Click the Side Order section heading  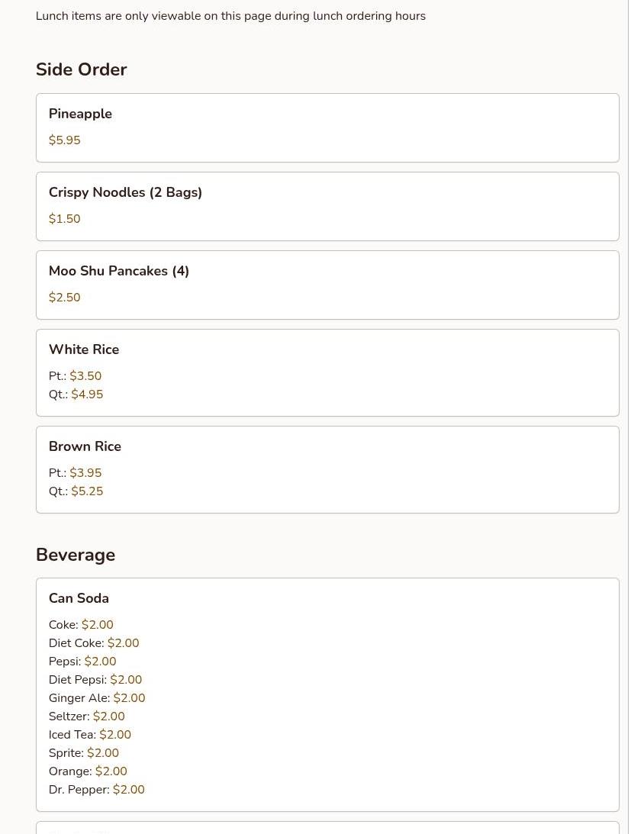[x=81, y=69]
